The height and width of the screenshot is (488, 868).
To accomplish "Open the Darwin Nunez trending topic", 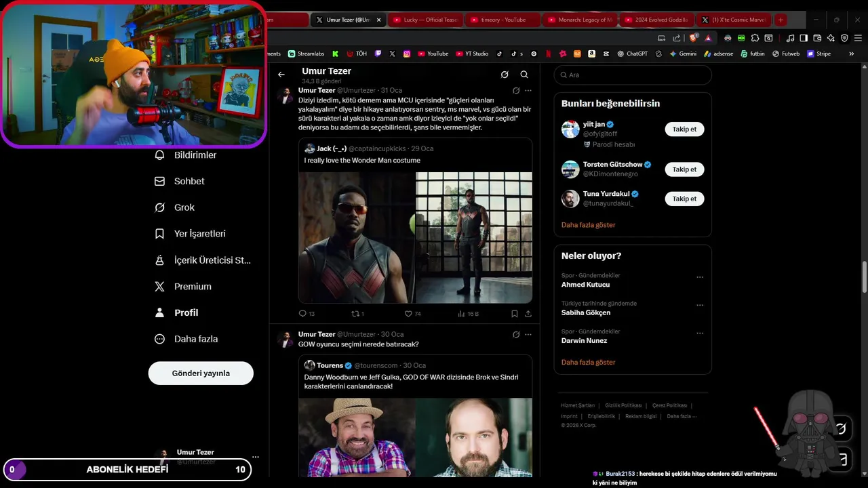I will [x=584, y=341].
